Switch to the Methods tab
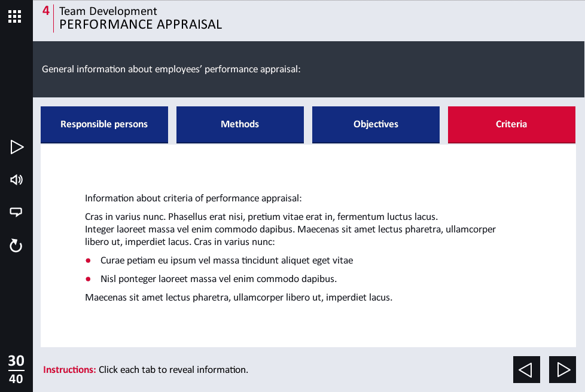Viewport: 585px width, 392px height. 240,124
